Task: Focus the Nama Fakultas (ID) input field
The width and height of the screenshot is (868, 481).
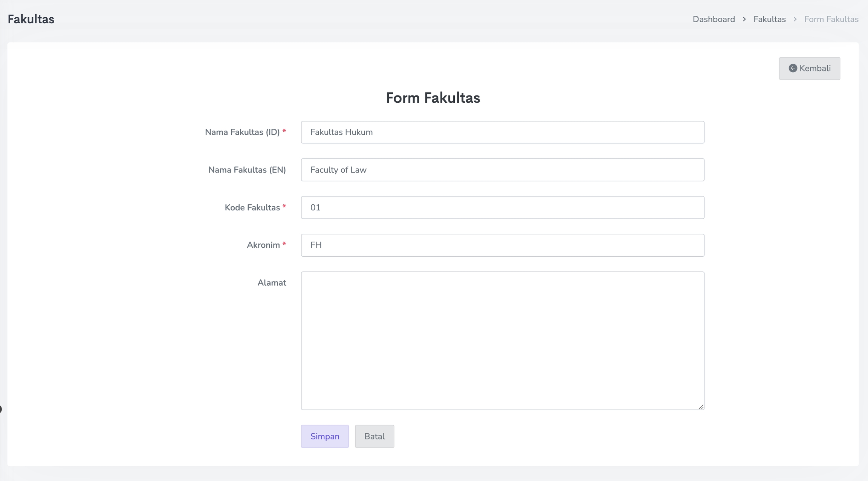Action: 502,132
